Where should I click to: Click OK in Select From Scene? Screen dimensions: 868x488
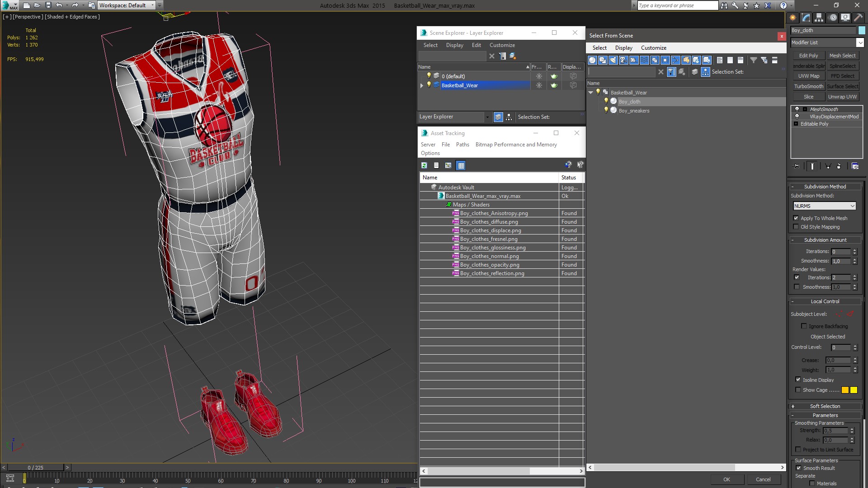tap(726, 479)
